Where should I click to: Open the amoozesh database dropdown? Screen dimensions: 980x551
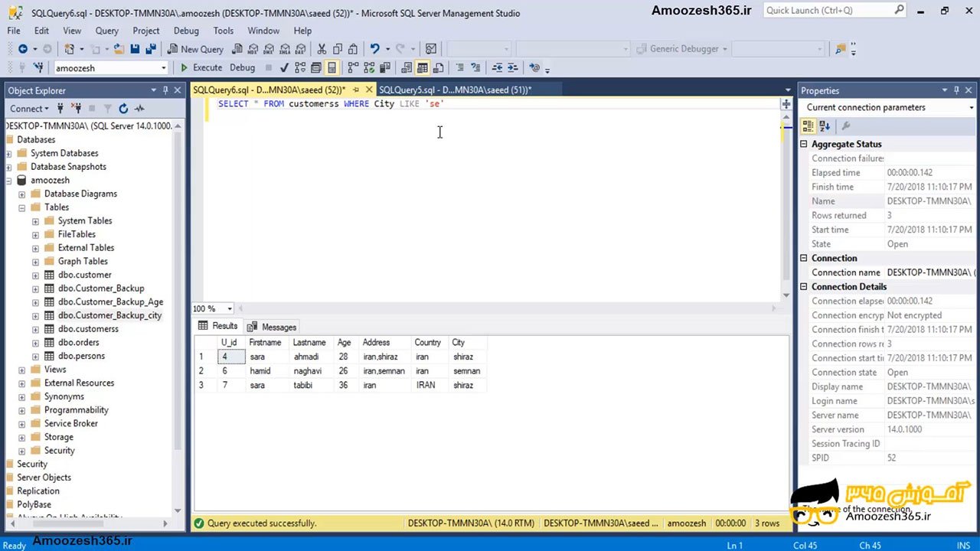tap(163, 68)
